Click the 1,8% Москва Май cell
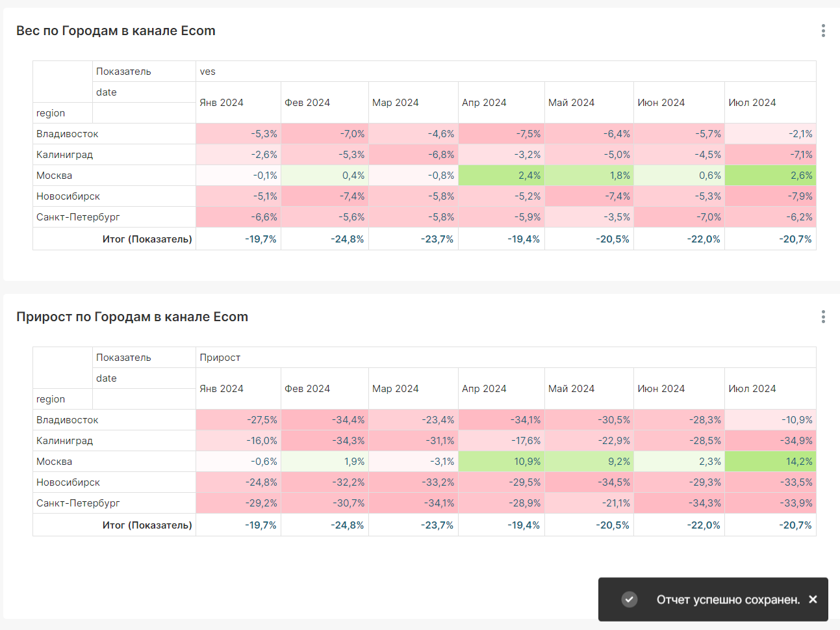This screenshot has height=630, width=840. 589,176
